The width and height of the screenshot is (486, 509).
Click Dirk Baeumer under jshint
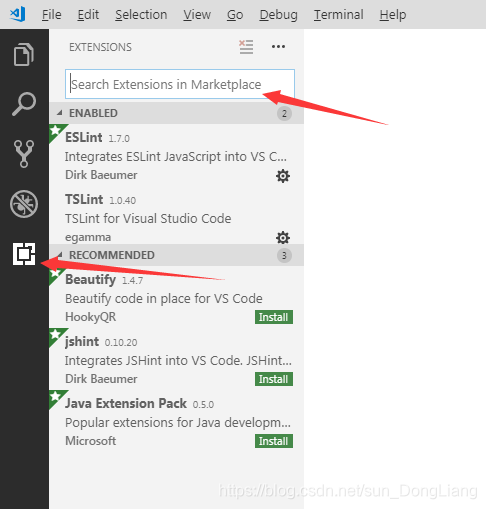[101, 379]
